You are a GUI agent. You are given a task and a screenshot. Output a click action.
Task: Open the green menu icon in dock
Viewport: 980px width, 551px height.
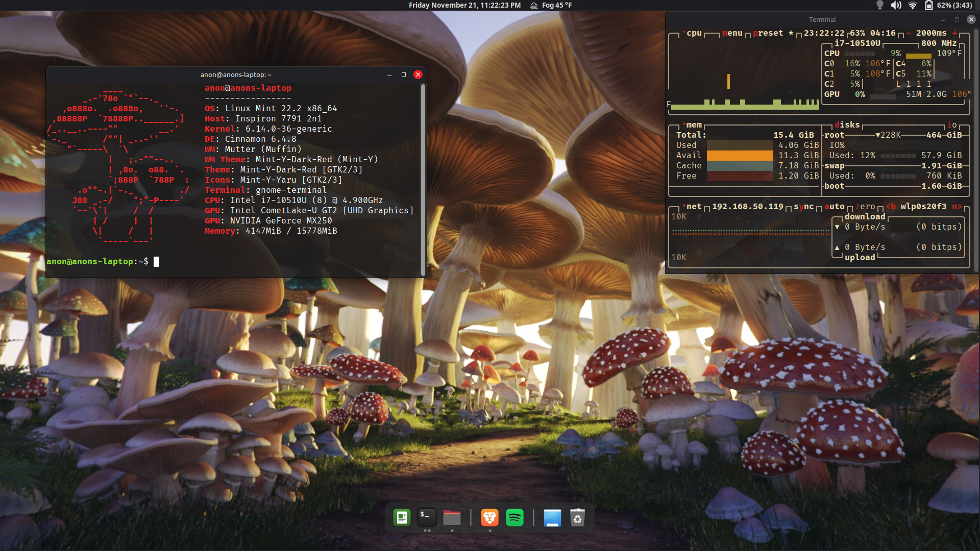[402, 518]
